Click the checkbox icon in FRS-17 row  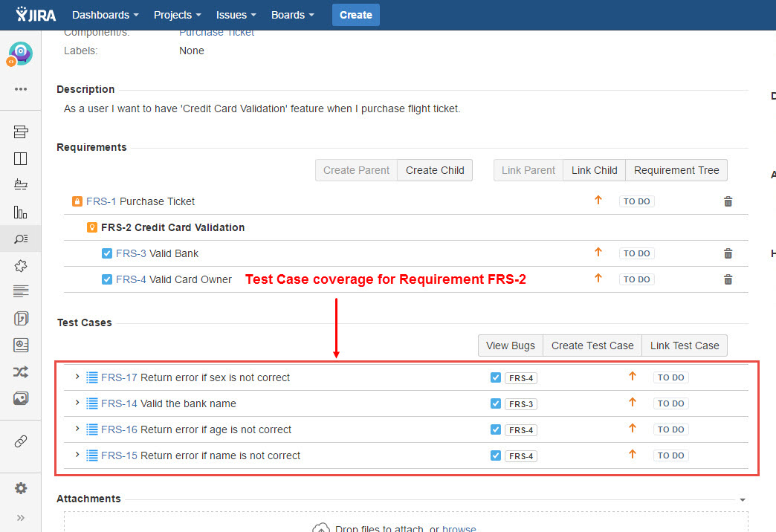pyautogui.click(x=495, y=377)
